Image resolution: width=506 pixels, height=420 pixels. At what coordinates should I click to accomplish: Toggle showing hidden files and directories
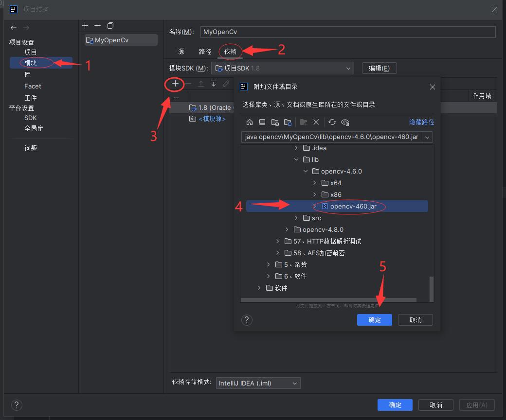pyautogui.click(x=345, y=122)
